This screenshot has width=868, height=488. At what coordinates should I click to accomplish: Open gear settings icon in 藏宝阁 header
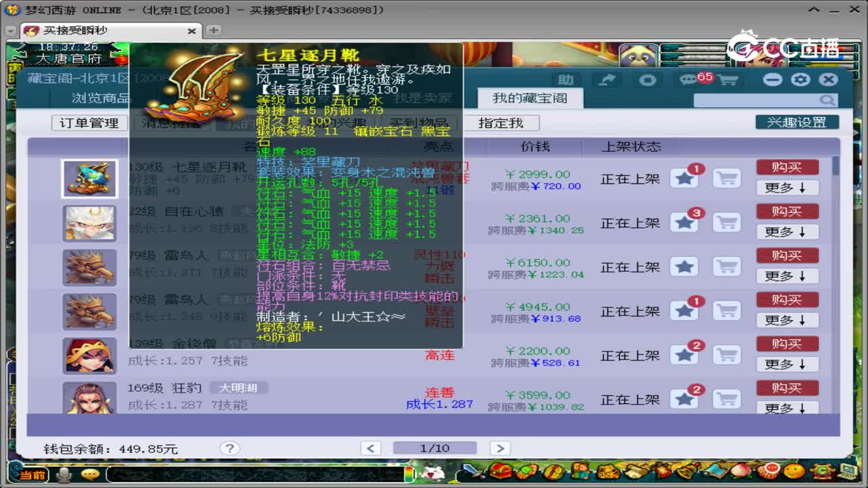(x=800, y=79)
